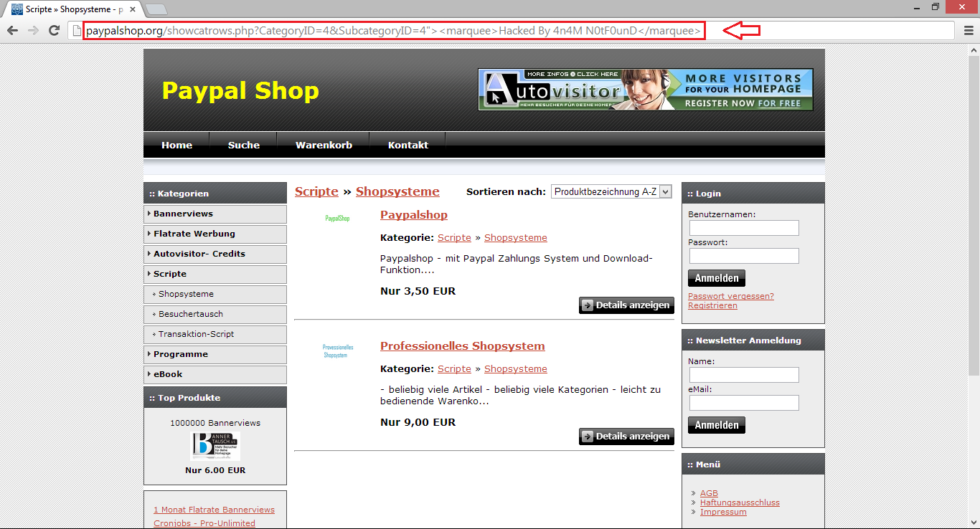Open the Chrome menu hamburger icon

[969, 30]
